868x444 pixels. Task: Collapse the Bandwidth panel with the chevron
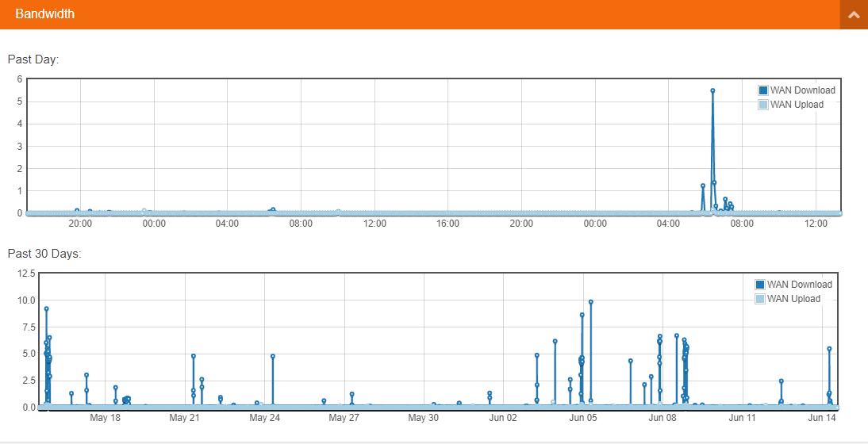pos(854,14)
